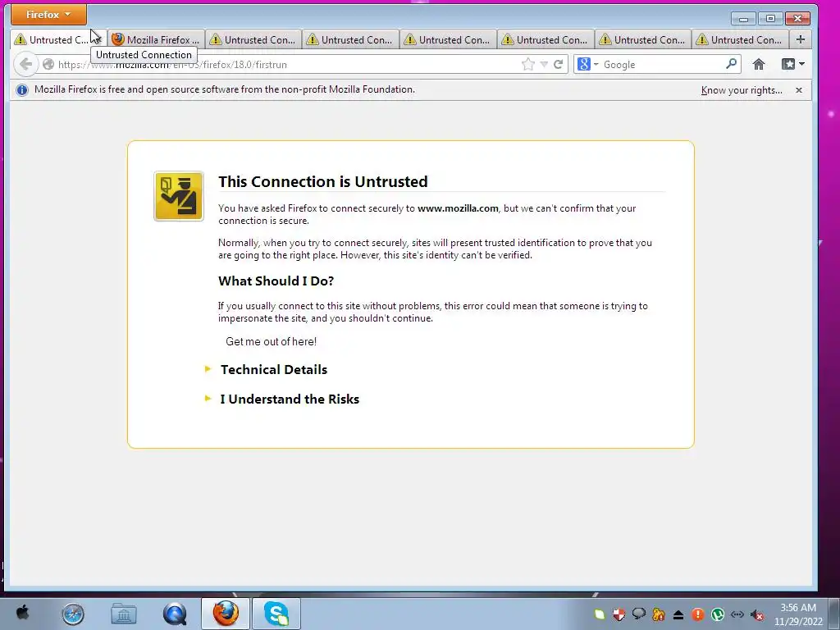This screenshot has height=630, width=840.
Task: Select the first Untrusted Connection tab
Action: (x=58, y=39)
